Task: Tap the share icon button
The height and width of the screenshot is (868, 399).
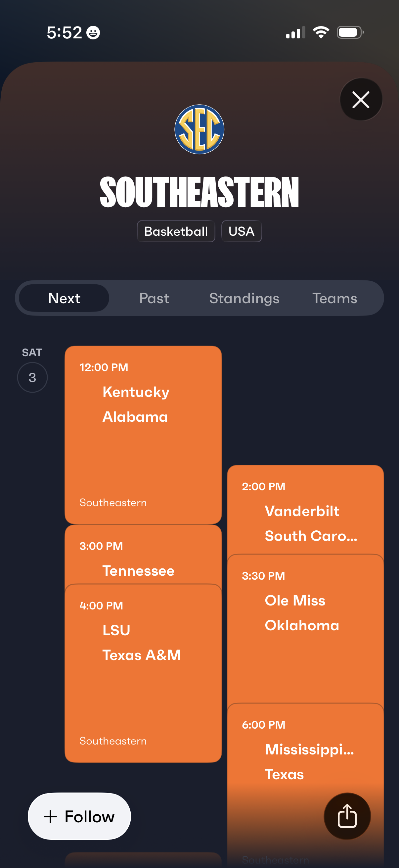Action: pyautogui.click(x=347, y=816)
